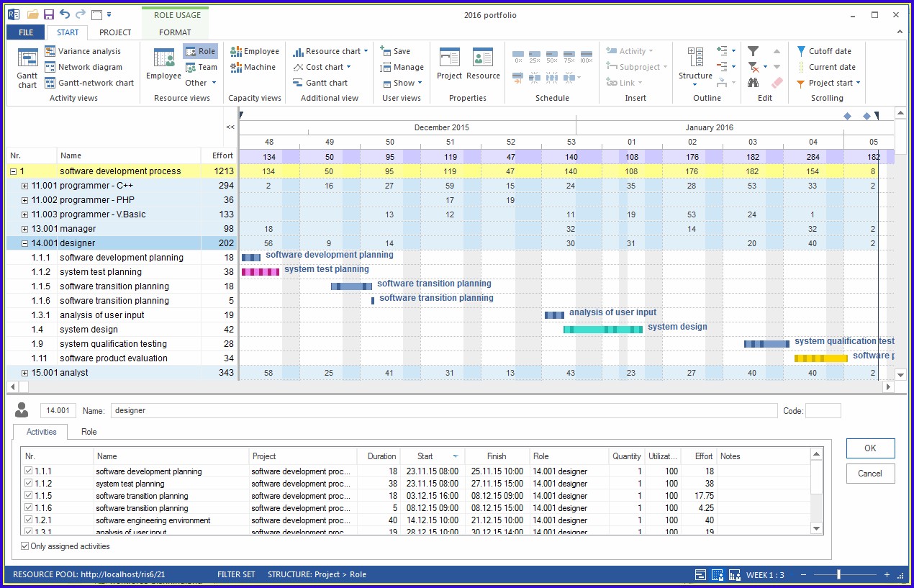
Task: Select the Activities tab in details panel
Action: pyautogui.click(x=41, y=432)
